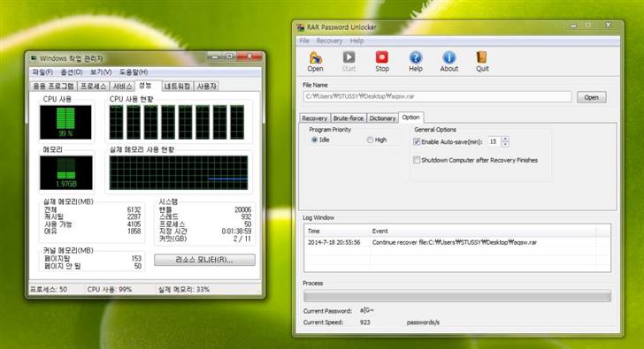The image size is (644, 349).
Task: Click the RAR Password Unlocker title bar icon
Action: coord(301,27)
